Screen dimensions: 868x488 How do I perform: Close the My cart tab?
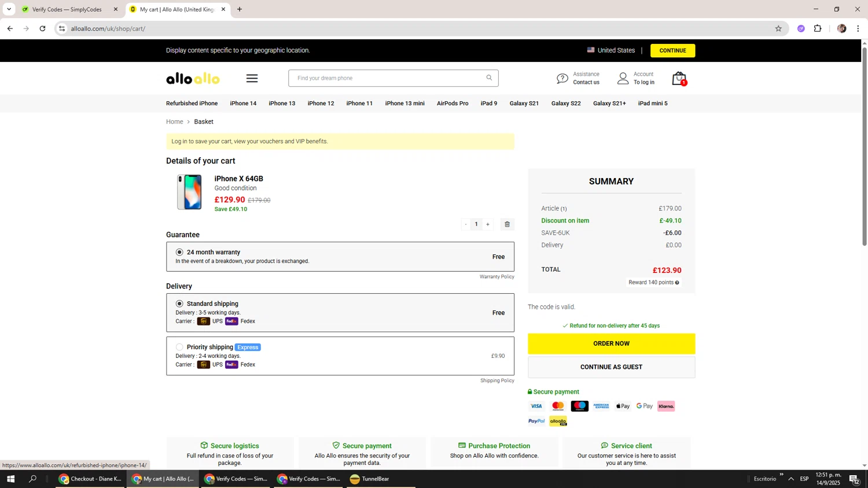pyautogui.click(x=223, y=9)
